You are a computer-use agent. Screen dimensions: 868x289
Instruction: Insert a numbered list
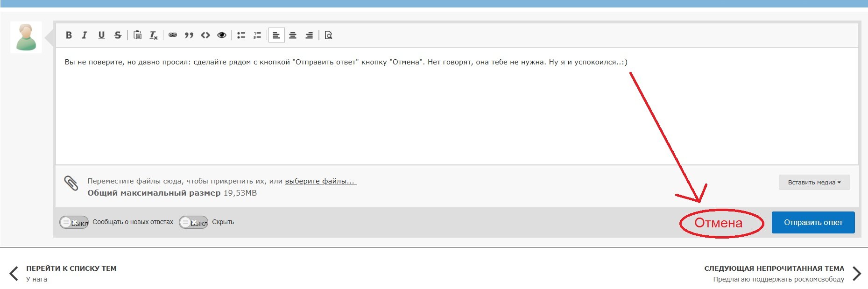click(257, 35)
